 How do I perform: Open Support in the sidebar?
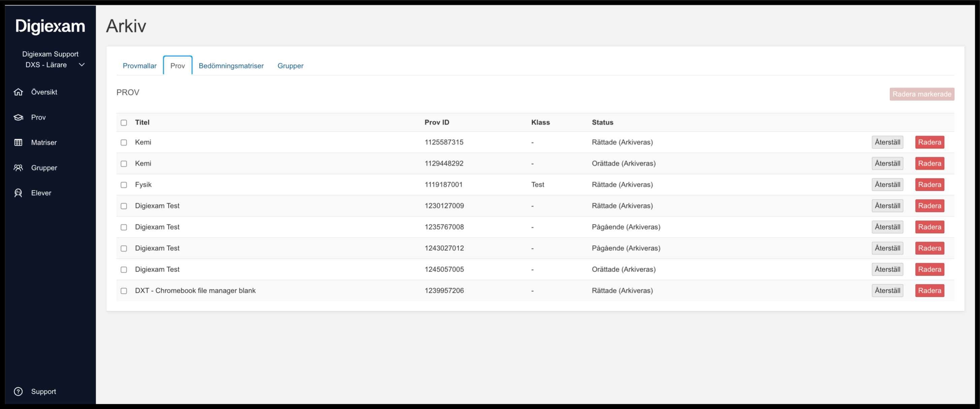click(43, 391)
